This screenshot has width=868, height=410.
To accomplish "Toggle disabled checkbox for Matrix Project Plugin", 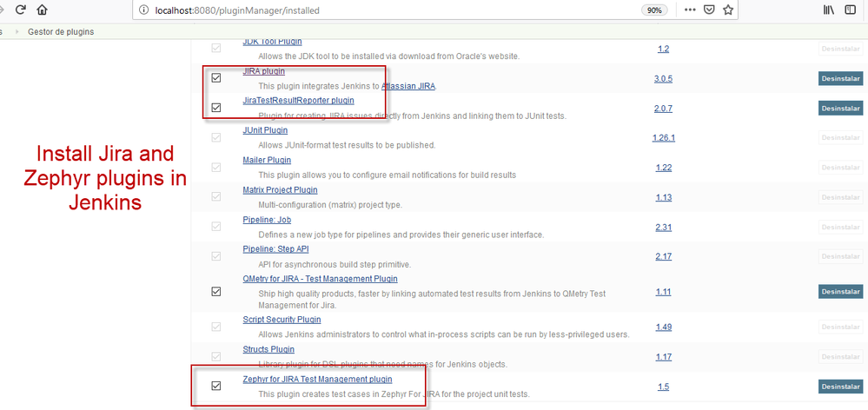I will point(216,197).
